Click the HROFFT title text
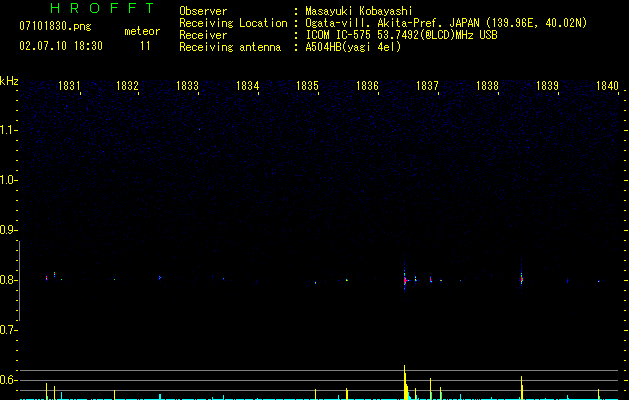Image resolution: width=629 pixels, height=400 pixels. (x=103, y=8)
